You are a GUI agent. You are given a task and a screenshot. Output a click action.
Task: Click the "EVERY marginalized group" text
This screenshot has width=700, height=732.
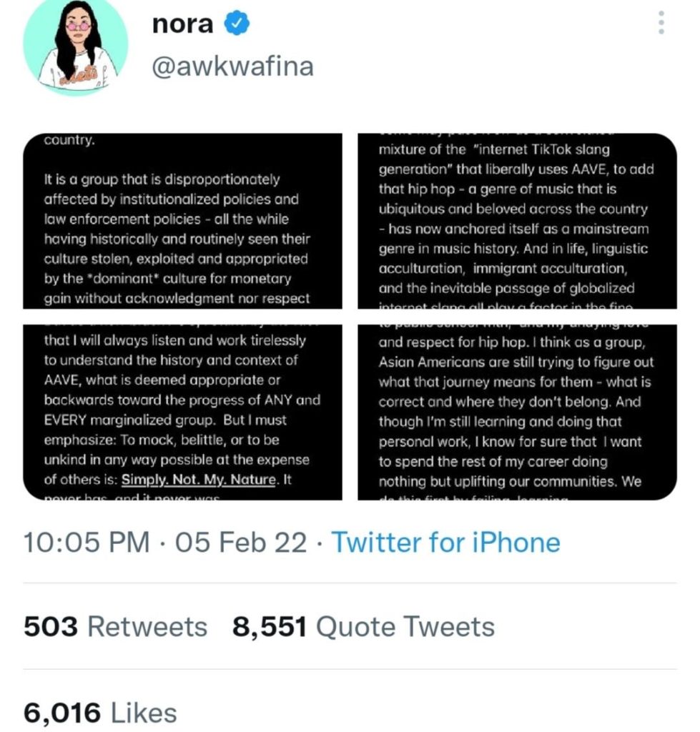(106, 419)
